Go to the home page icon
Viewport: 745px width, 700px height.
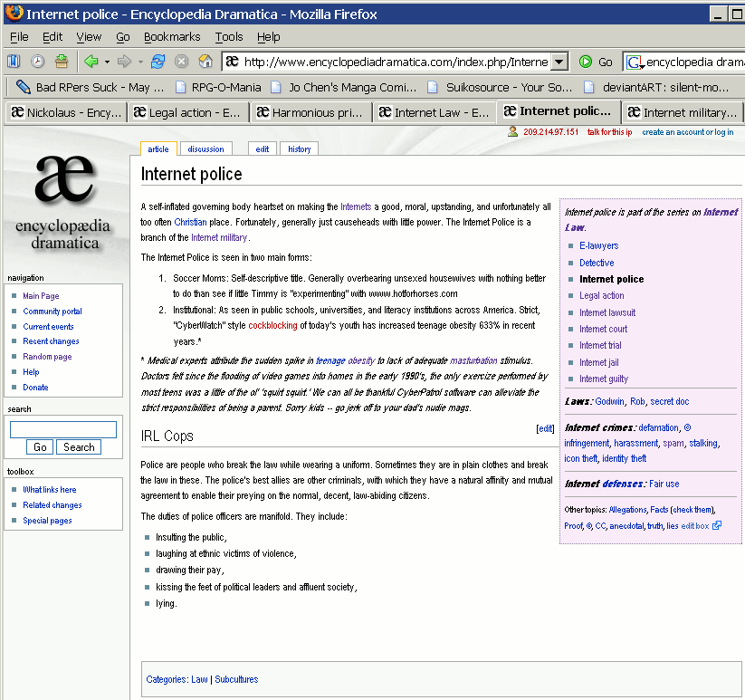coord(205,62)
